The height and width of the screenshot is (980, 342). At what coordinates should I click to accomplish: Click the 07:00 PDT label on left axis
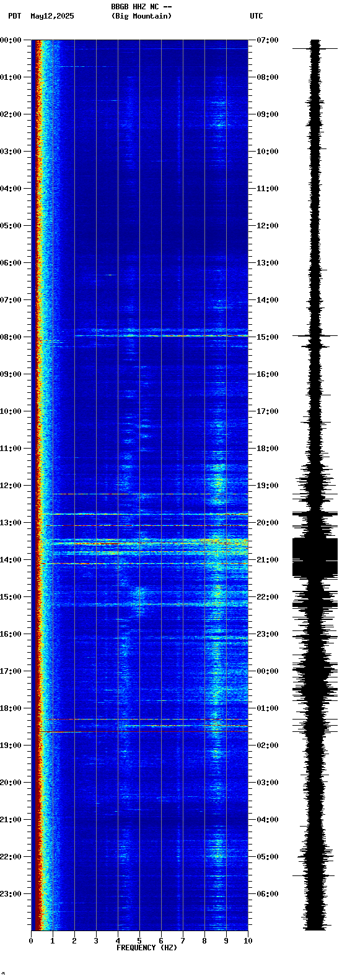coord(11,300)
